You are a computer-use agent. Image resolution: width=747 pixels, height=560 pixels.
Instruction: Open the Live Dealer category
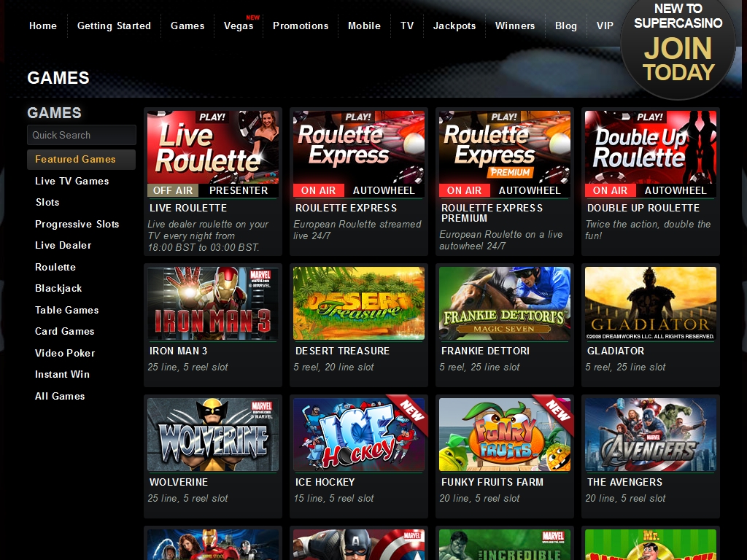(63, 245)
